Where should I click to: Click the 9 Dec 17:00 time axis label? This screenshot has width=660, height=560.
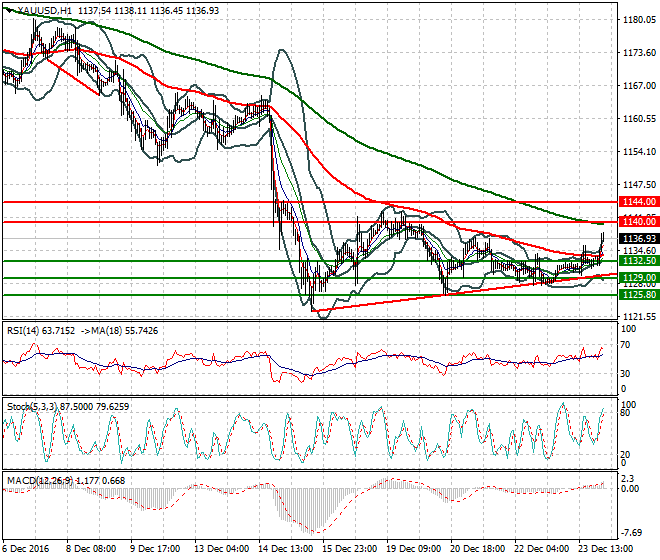[155, 549]
